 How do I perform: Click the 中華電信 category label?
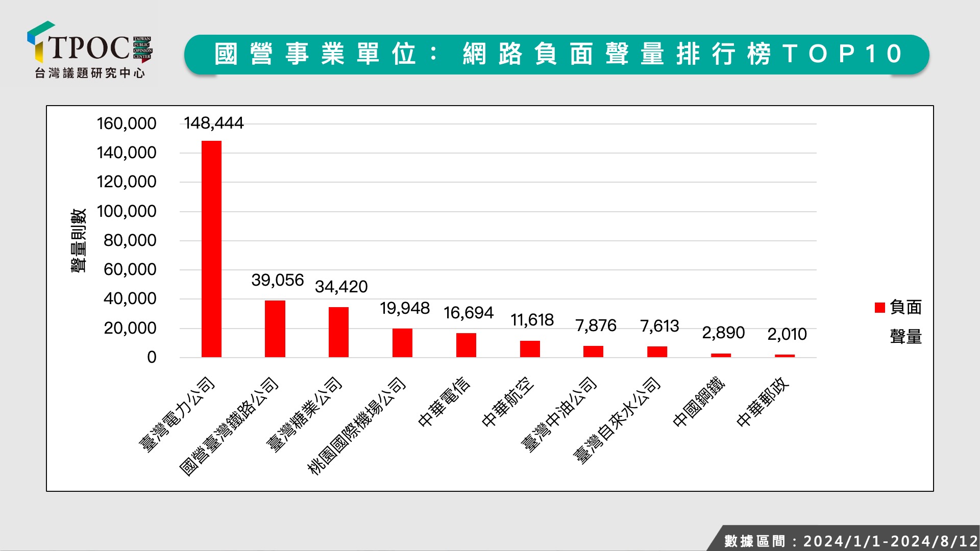[444, 402]
